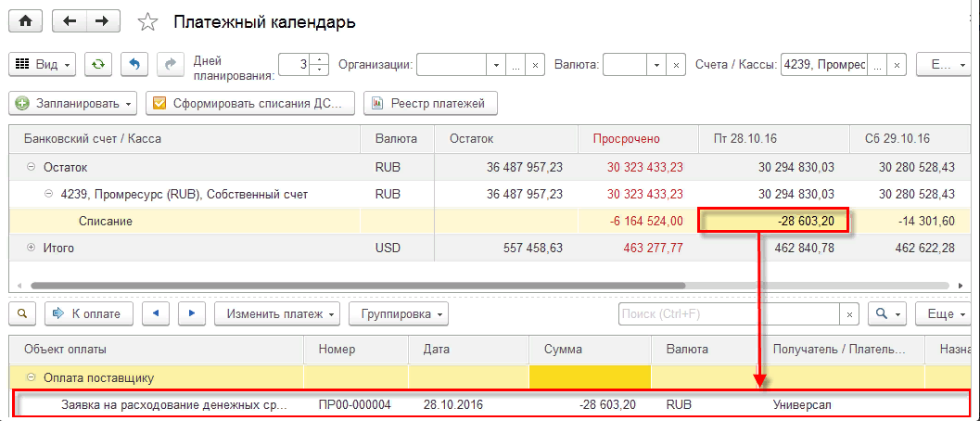
Task: Open the Изменить платеж menu
Action: (276, 313)
